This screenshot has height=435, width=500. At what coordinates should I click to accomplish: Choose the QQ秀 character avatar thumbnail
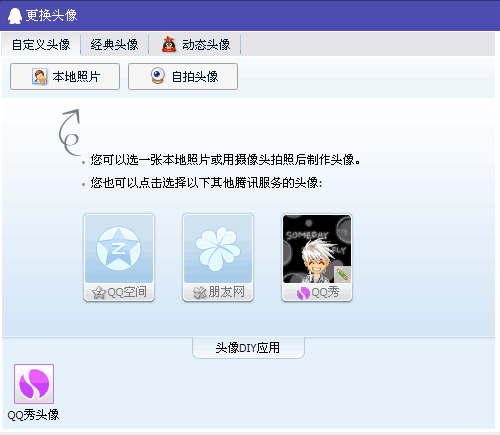[317, 249]
